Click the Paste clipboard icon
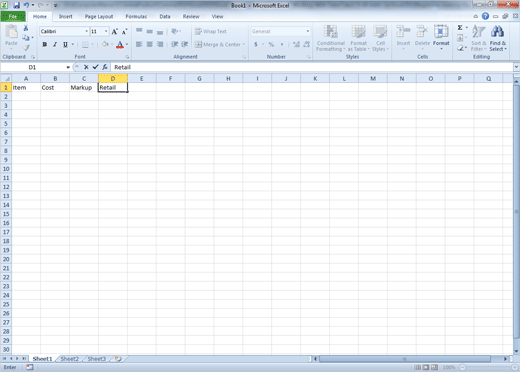 [11, 32]
